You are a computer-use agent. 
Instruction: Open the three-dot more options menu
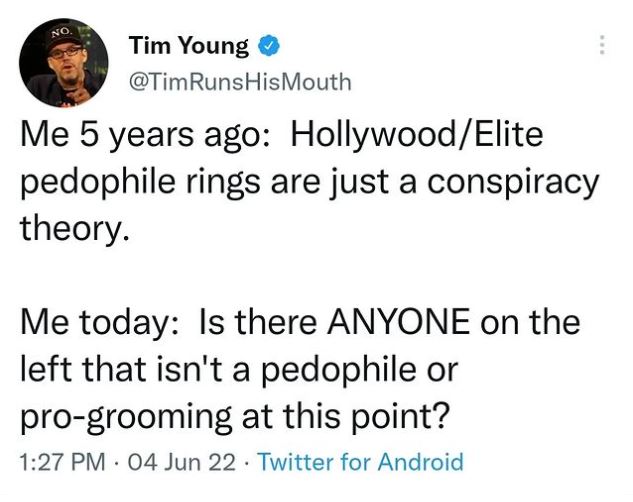point(602,46)
